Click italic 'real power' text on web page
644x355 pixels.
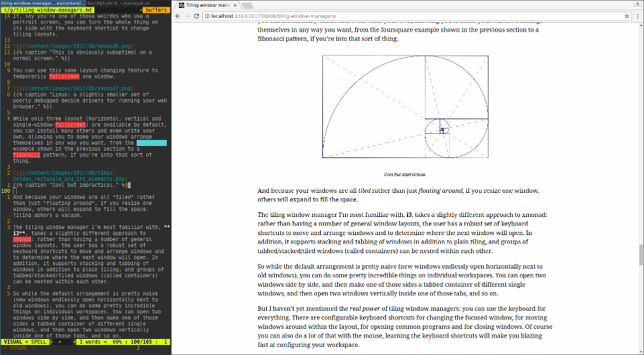click(x=363, y=309)
